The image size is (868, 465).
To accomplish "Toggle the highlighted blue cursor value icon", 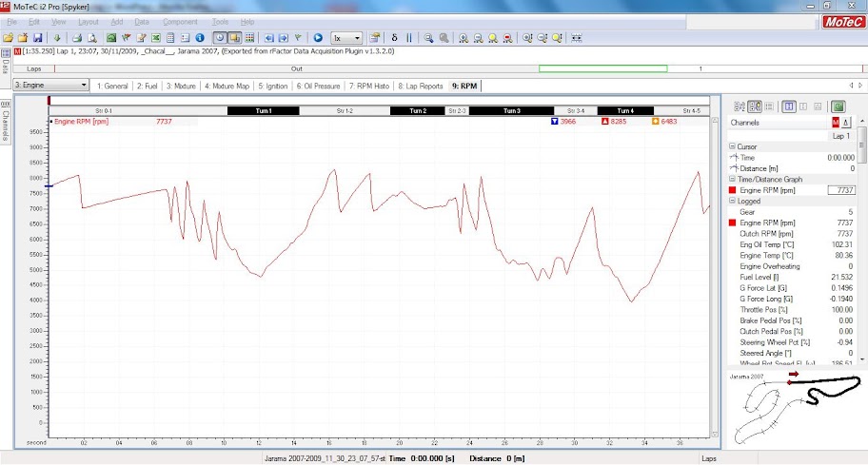I will pos(789,107).
